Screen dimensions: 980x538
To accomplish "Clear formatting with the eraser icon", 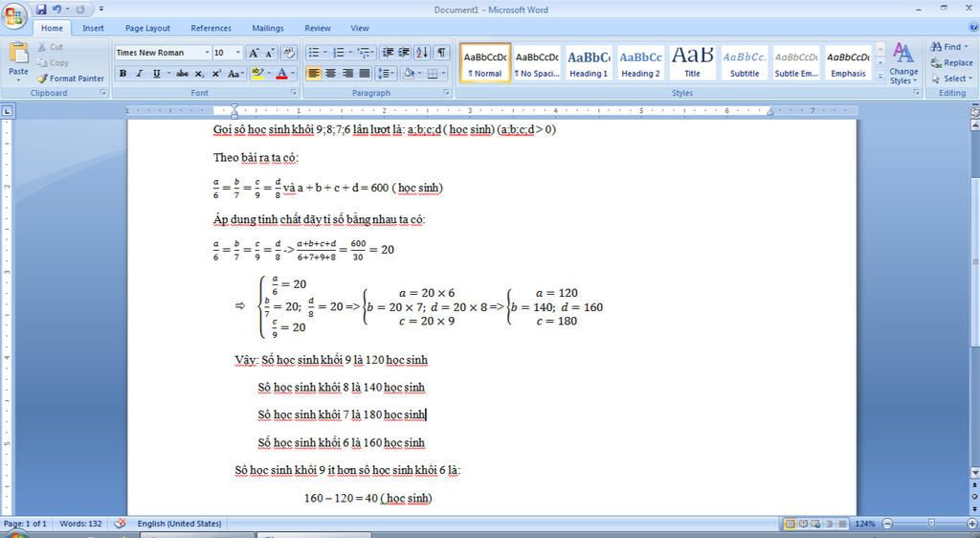I will click(x=288, y=53).
